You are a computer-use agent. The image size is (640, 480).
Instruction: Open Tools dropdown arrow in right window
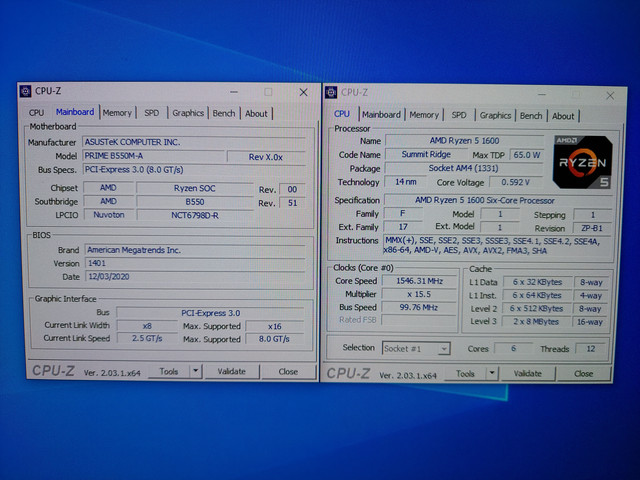[x=491, y=373]
